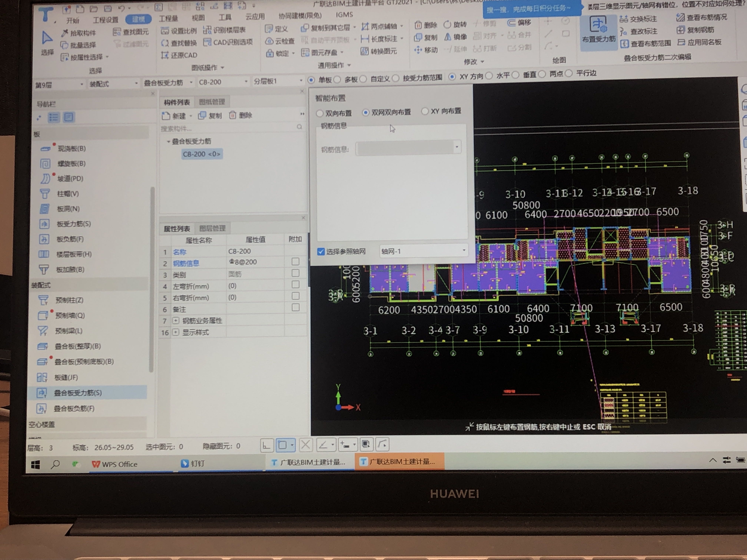Open the 轴网-1 grid dropdown

tap(424, 251)
